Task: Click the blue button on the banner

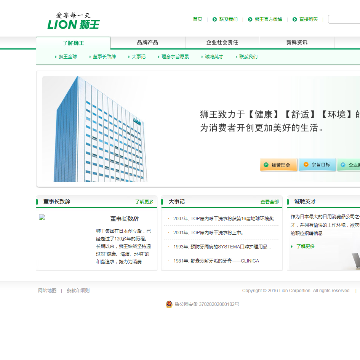Action: [x=317, y=165]
